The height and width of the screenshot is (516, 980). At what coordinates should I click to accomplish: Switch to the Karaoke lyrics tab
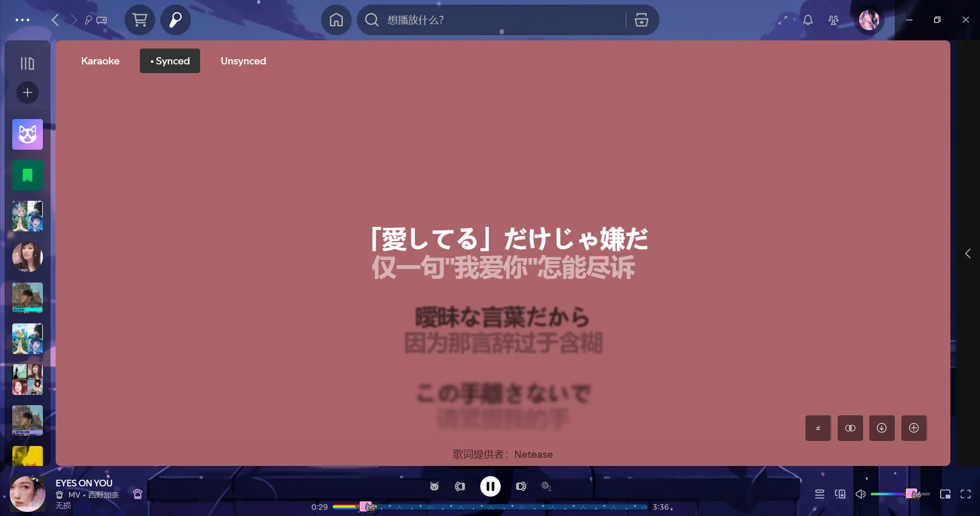click(x=100, y=61)
